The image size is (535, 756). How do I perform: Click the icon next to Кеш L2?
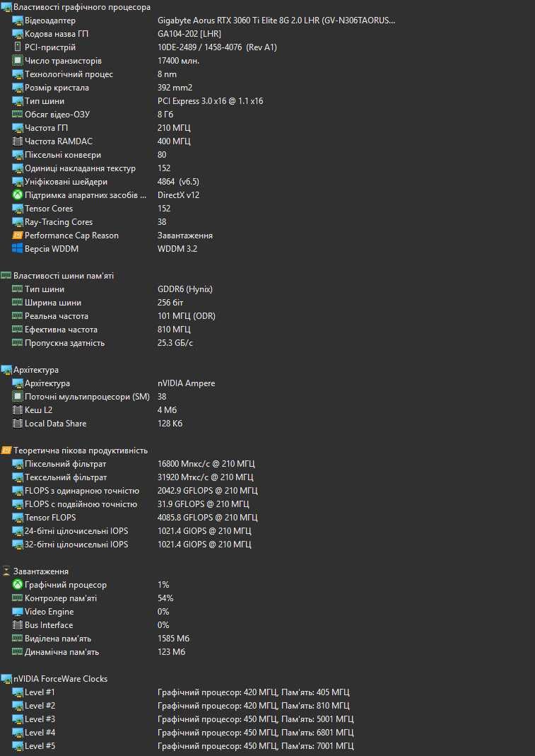pyautogui.click(x=18, y=410)
